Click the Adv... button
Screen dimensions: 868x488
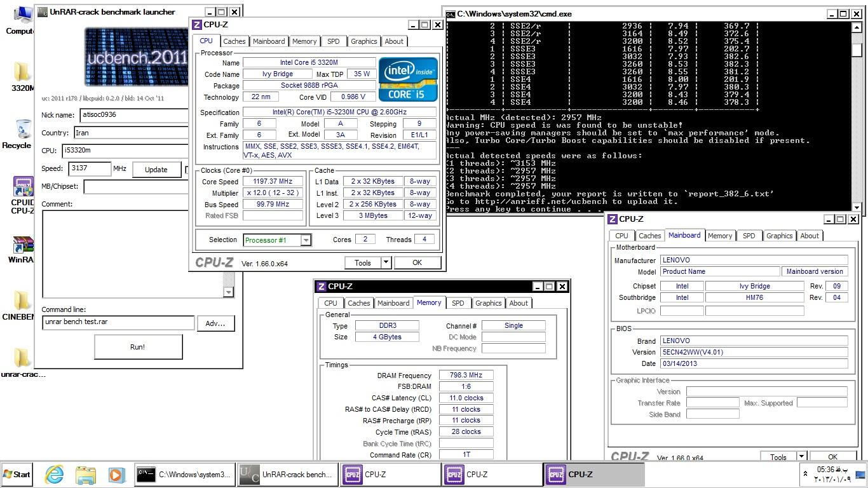(x=215, y=323)
